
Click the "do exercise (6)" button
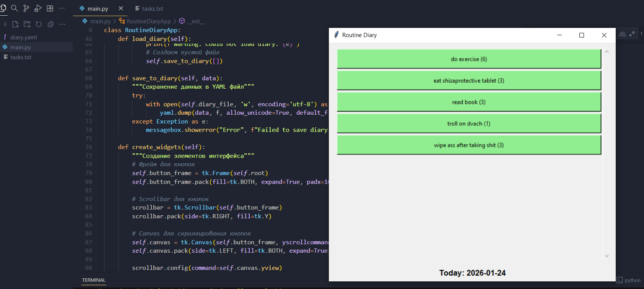click(469, 59)
